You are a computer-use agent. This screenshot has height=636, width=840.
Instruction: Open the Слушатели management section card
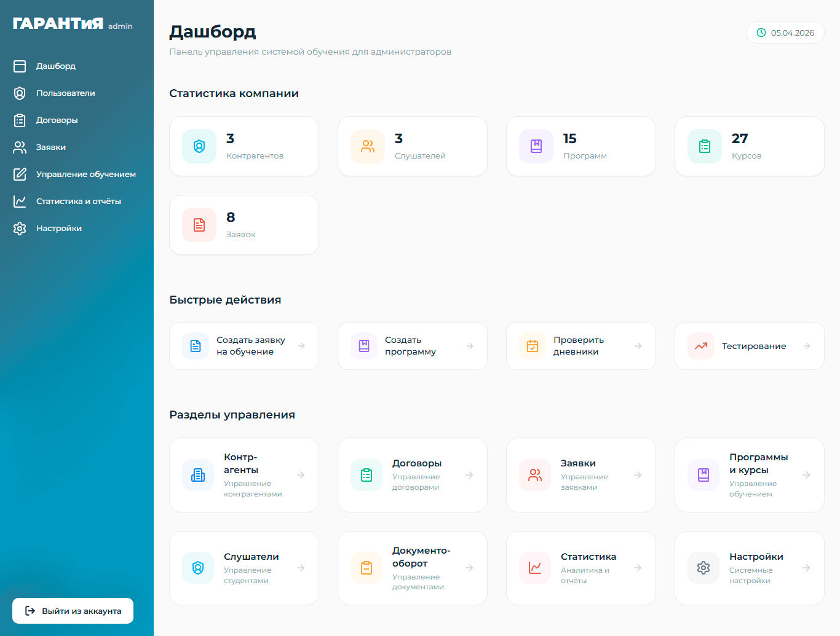tap(244, 568)
